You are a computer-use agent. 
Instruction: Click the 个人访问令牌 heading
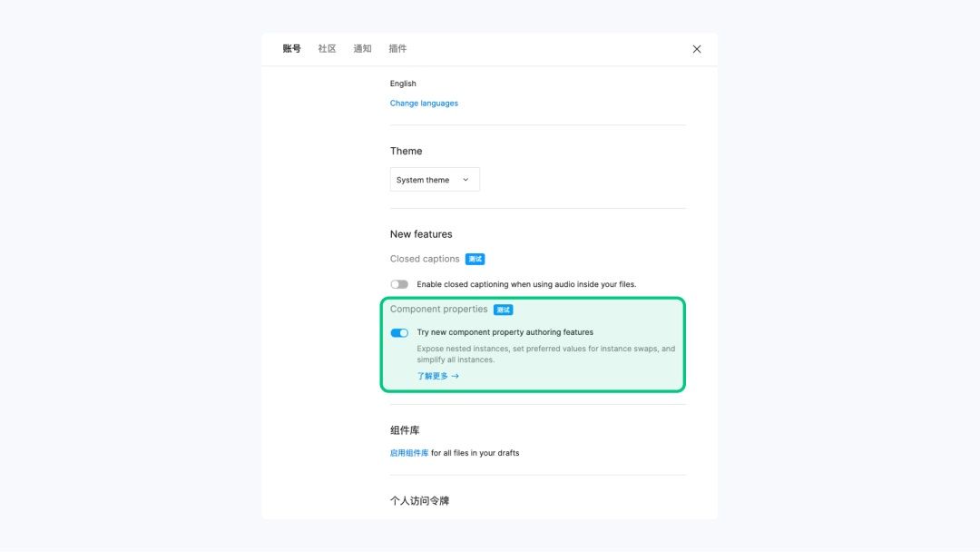coord(419,501)
